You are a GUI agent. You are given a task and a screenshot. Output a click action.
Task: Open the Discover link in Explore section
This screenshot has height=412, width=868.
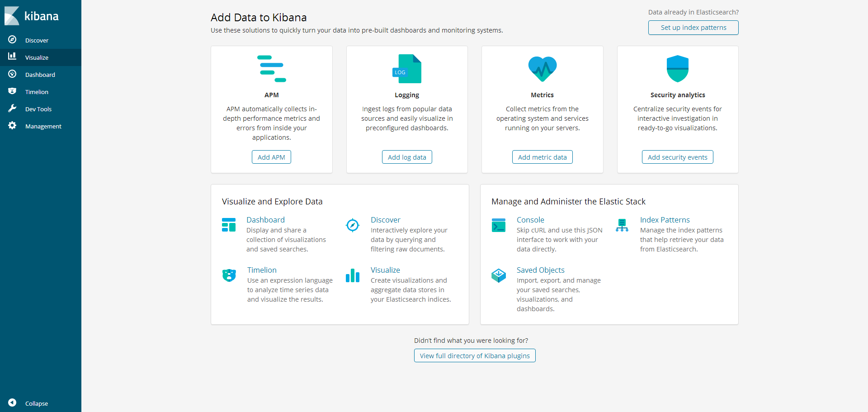[386, 220]
